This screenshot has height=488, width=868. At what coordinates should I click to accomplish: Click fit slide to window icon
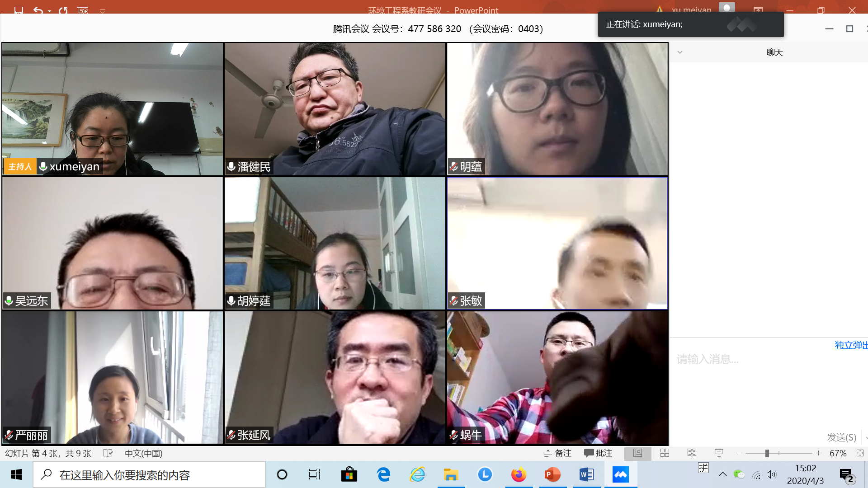click(860, 453)
